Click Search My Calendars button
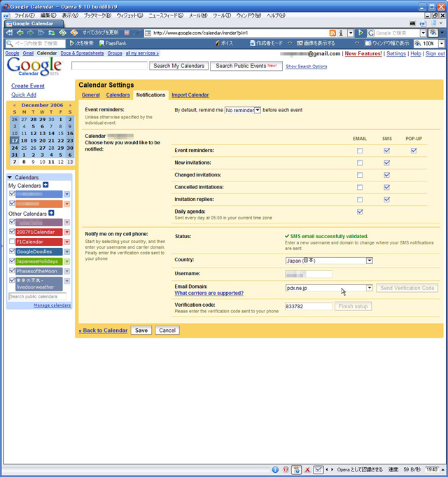The image size is (448, 477). coord(178,66)
